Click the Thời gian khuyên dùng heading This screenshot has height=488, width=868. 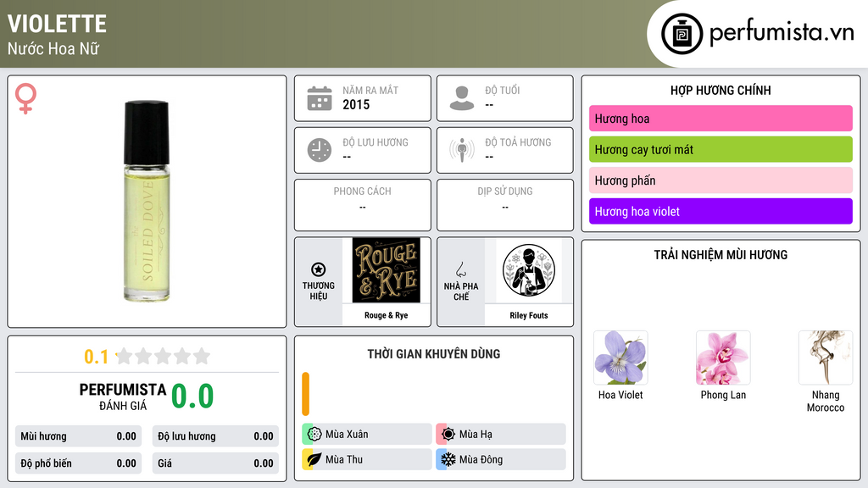(x=433, y=353)
